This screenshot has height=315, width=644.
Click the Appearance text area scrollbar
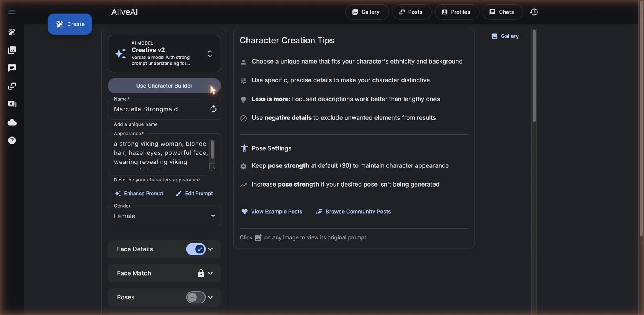(212, 149)
